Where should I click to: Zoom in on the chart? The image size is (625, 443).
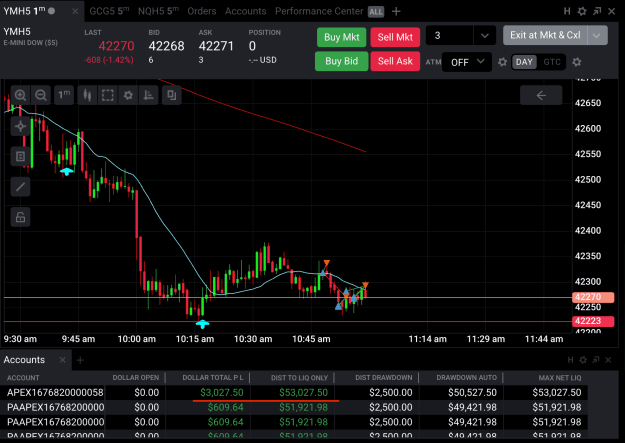point(20,95)
